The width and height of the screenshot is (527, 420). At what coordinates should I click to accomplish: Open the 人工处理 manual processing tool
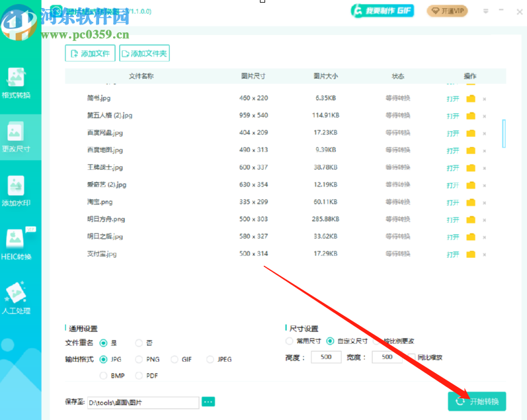pyautogui.click(x=16, y=298)
